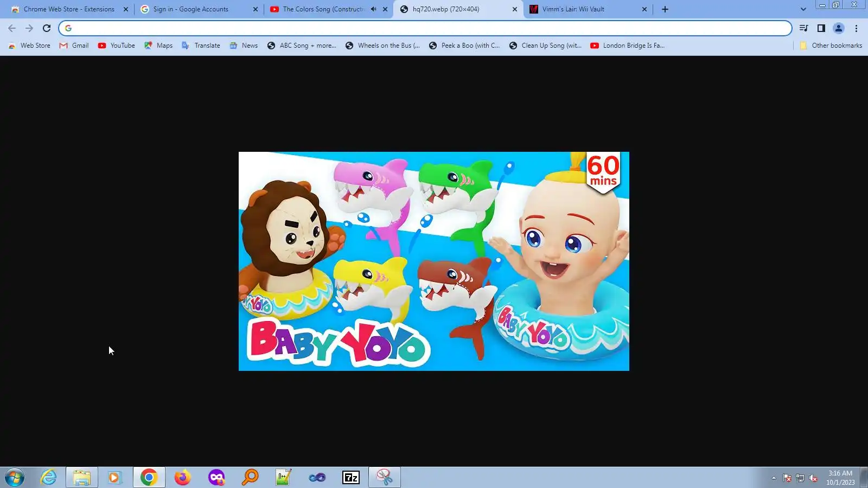Open the muted volume tray icon
The height and width of the screenshot is (488, 868).
click(x=813, y=478)
